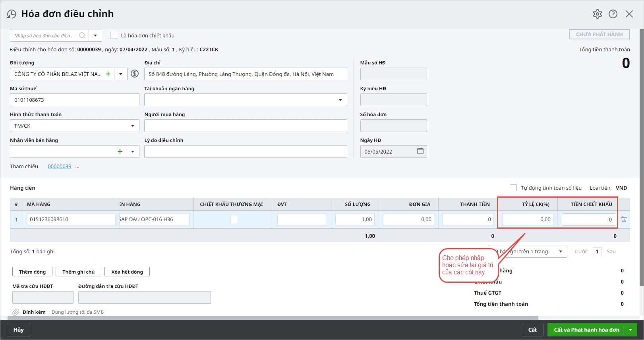Open dropdown arrow beside Cất và Phát hành
Screen dimensions: 644x340
click(630, 330)
